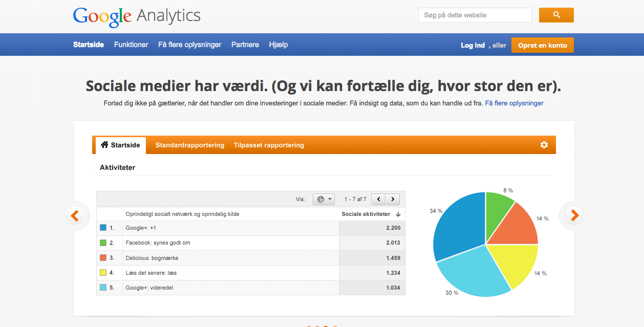644x327 pixels.
Task: Open the Funktioner menu item
Action: pyautogui.click(x=131, y=45)
